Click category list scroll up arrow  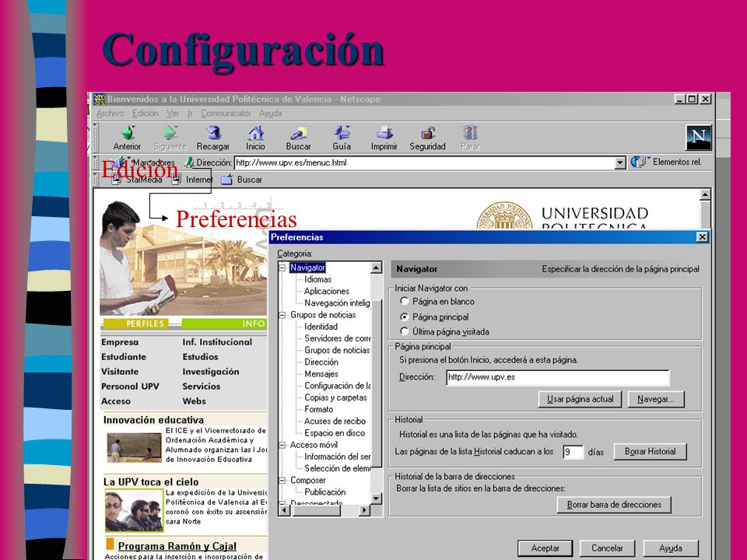pyautogui.click(x=377, y=268)
